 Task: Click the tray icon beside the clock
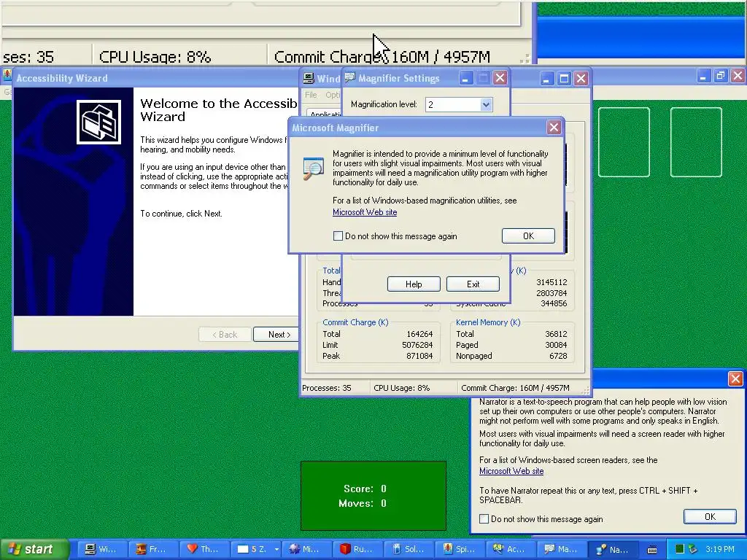click(x=693, y=549)
